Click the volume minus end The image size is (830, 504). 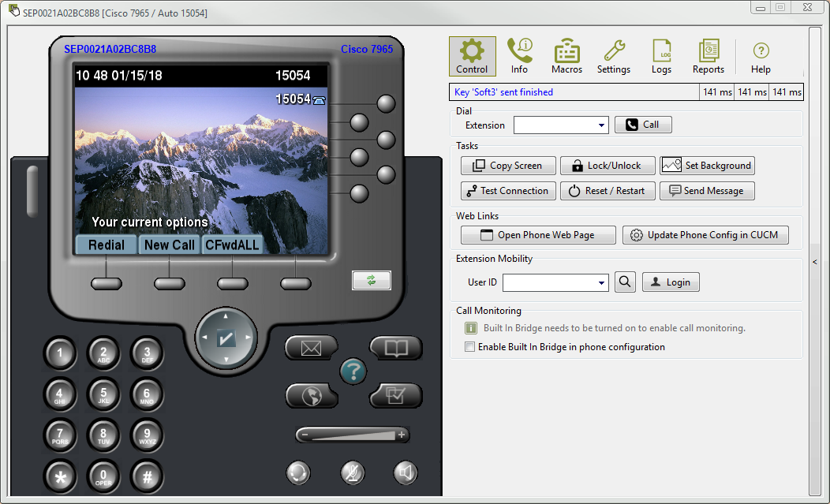[x=305, y=435]
